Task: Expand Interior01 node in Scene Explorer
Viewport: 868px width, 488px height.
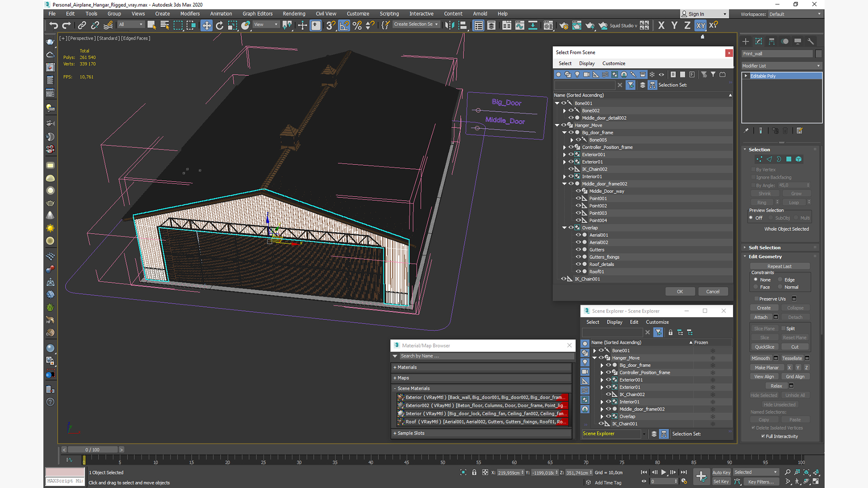Action: (602, 402)
